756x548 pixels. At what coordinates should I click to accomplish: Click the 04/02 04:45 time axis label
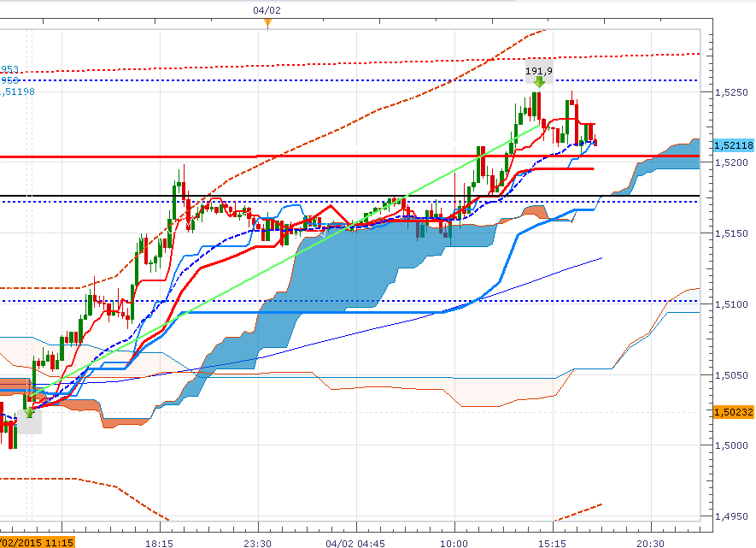click(355, 544)
